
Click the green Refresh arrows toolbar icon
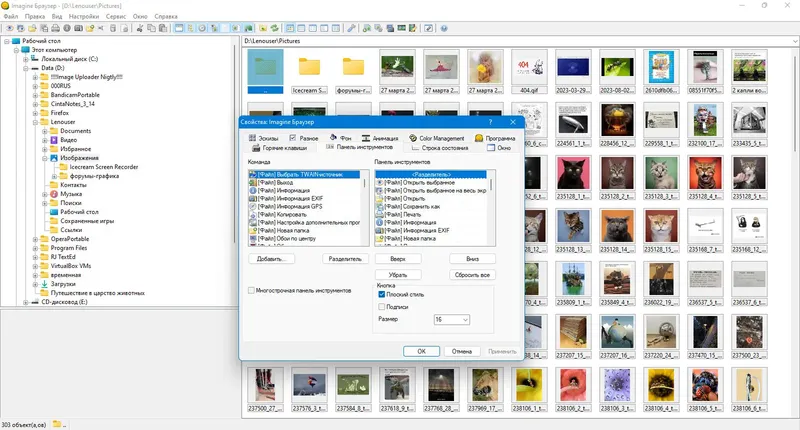[x=274, y=28]
